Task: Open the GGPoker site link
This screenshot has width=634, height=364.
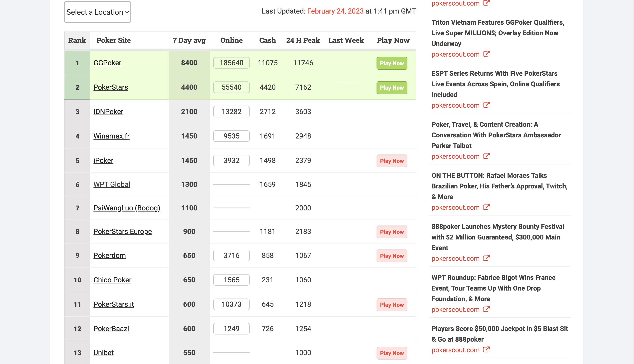Action: 107,63
